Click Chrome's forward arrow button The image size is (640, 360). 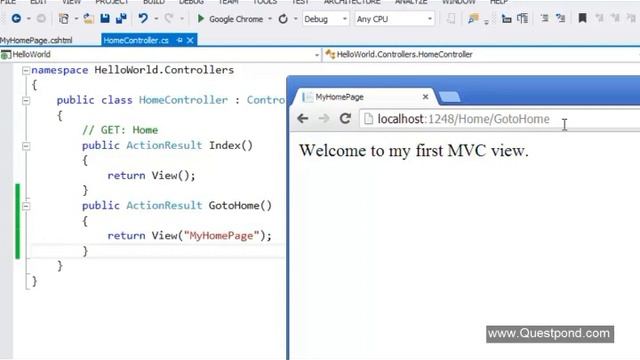pyautogui.click(x=324, y=118)
